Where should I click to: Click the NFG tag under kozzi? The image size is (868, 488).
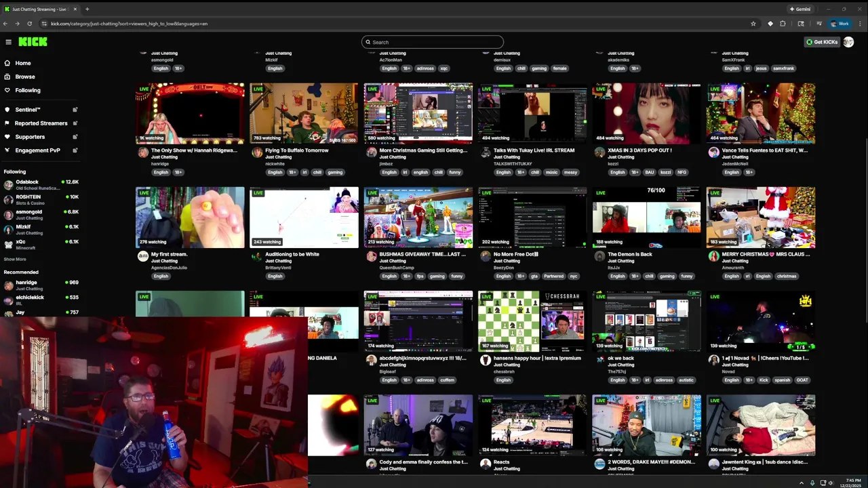tap(683, 172)
